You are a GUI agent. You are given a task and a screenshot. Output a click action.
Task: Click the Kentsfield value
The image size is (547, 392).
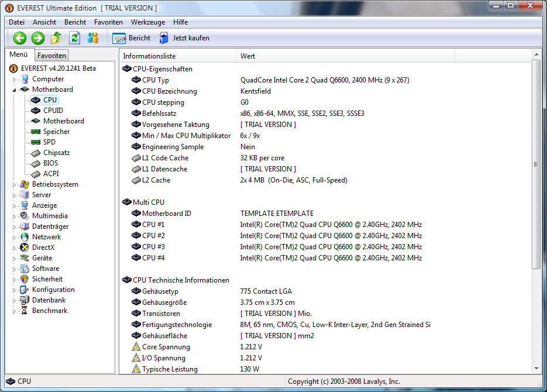[x=255, y=91]
